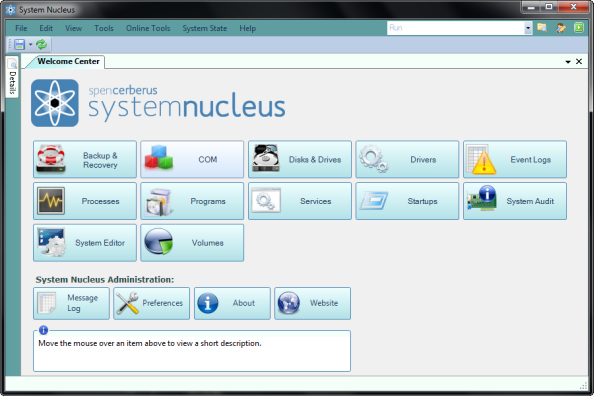Click the Event Logs warning icon

coord(481,159)
